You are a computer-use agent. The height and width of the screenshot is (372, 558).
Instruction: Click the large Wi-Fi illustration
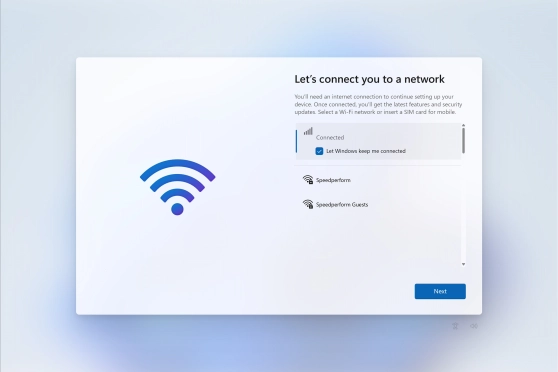click(x=178, y=187)
